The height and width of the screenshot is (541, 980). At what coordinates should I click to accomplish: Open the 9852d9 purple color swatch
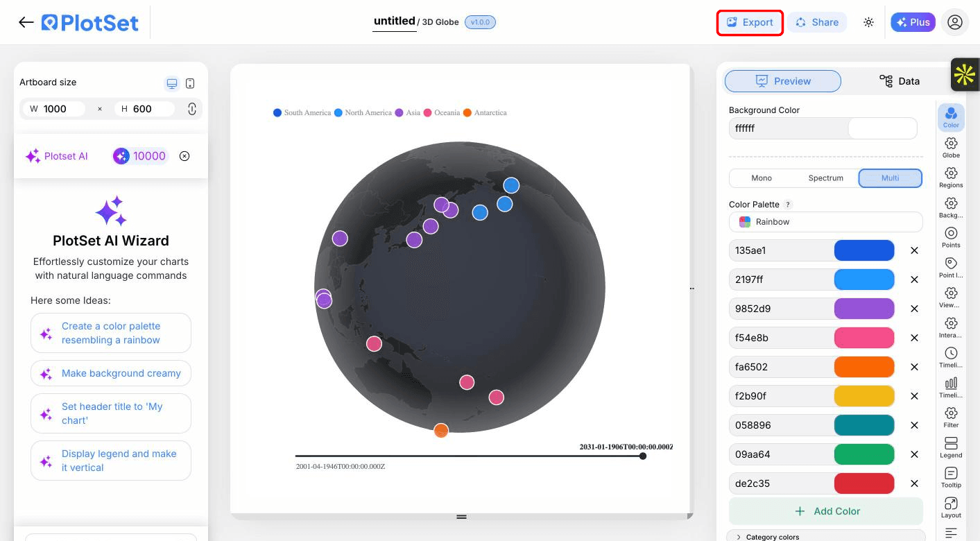pos(864,309)
